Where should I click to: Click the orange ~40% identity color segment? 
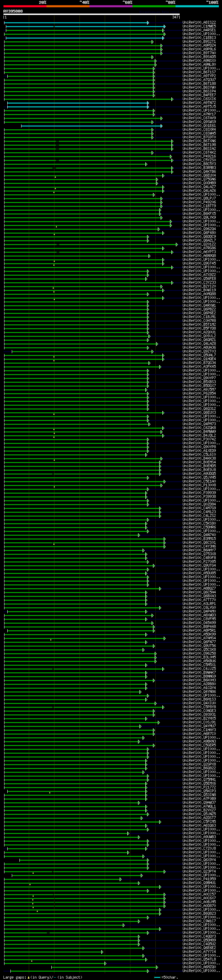pyautogui.click(x=68, y=6)
